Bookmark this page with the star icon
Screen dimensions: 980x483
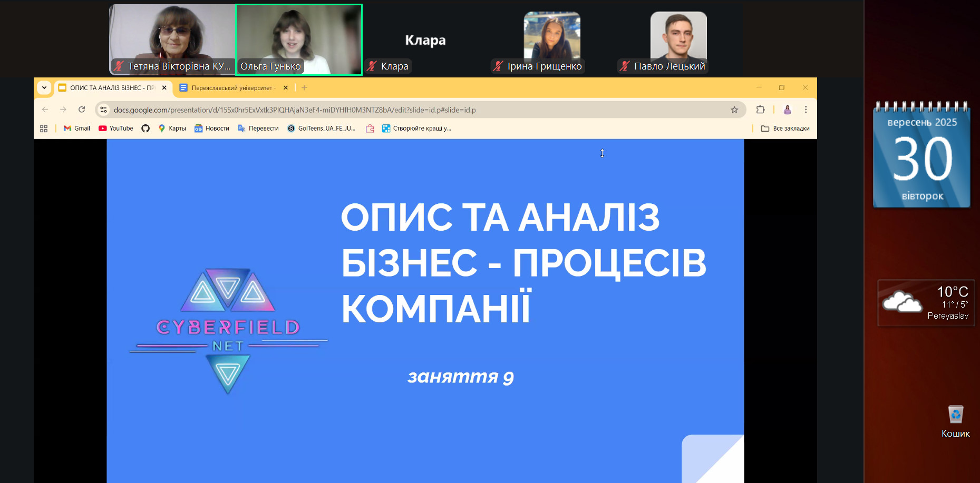[734, 110]
